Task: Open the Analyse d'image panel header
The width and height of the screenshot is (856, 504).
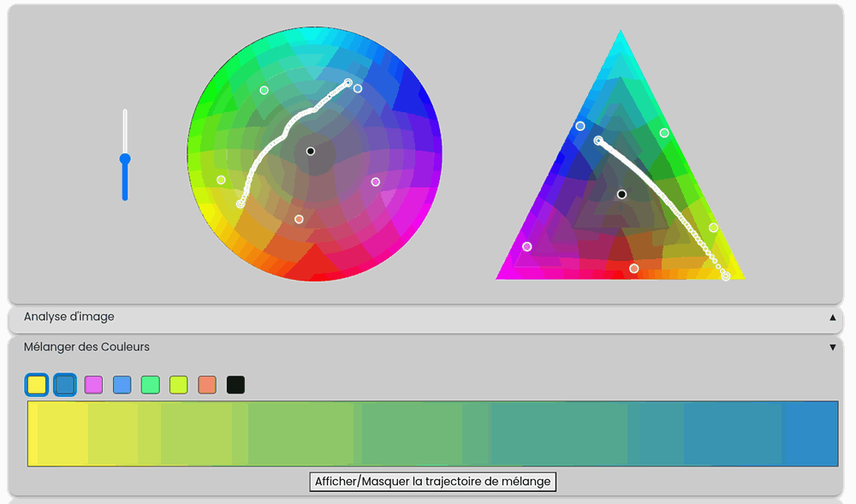Action: (x=68, y=317)
